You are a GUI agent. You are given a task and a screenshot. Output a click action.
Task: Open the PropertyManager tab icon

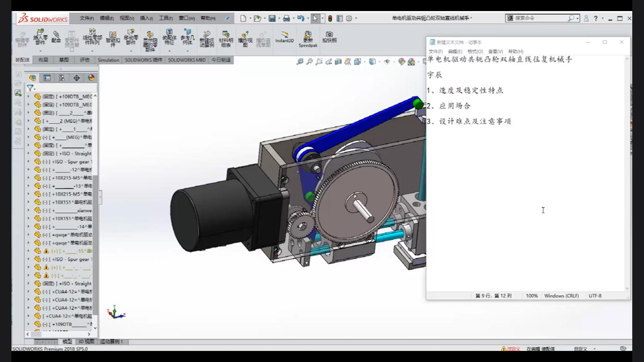click(47, 78)
